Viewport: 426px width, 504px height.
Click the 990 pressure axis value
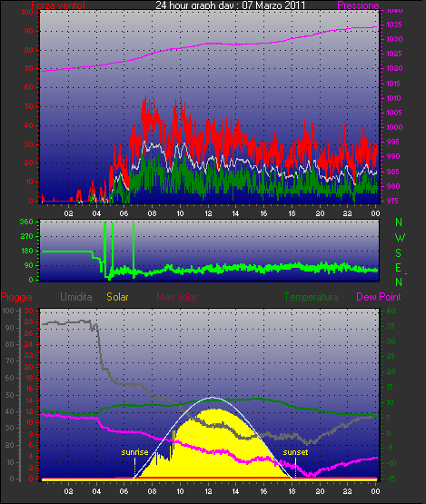[x=392, y=156]
